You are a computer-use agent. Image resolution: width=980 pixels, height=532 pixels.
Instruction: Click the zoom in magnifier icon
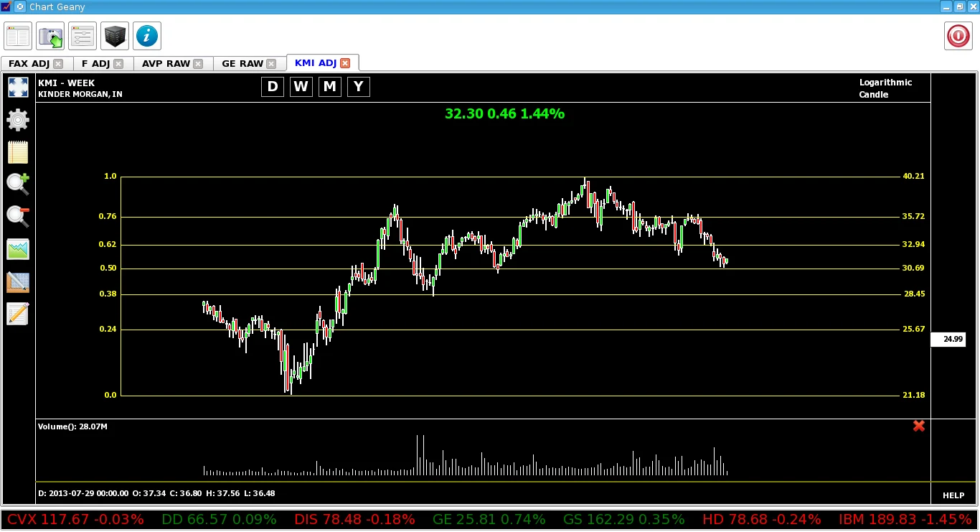click(x=18, y=185)
